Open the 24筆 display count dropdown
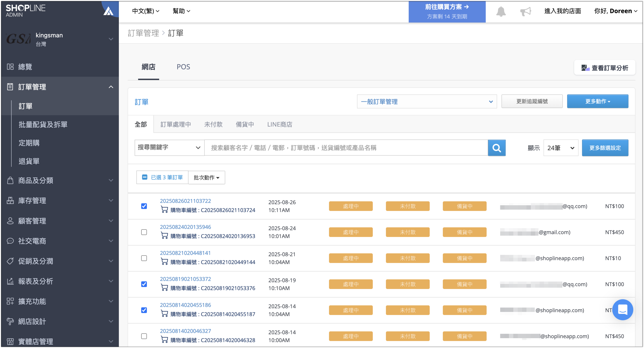The width and height of the screenshot is (644, 348). pyautogui.click(x=560, y=148)
